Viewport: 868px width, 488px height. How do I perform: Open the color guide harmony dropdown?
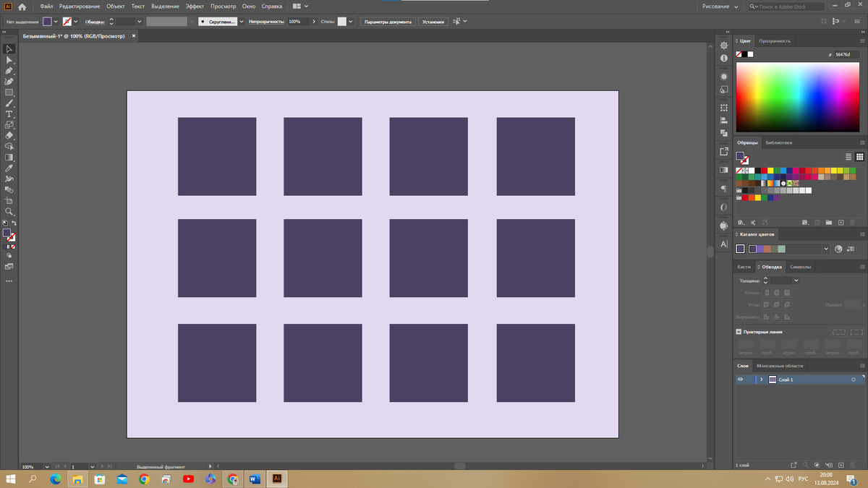click(826, 249)
